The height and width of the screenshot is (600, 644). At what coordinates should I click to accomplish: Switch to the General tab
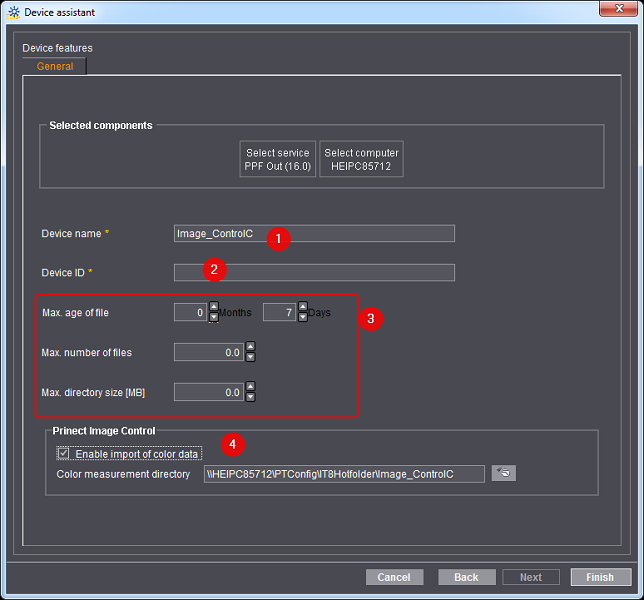pyautogui.click(x=55, y=66)
